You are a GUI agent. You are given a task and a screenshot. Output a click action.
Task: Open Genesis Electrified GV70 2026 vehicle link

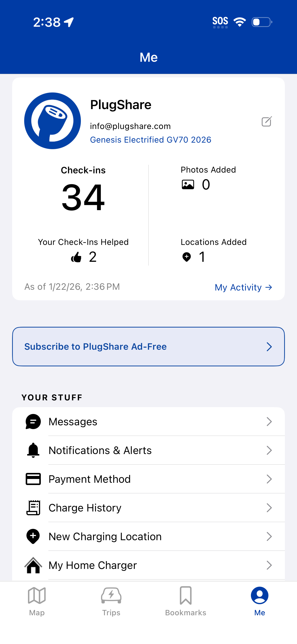151,140
